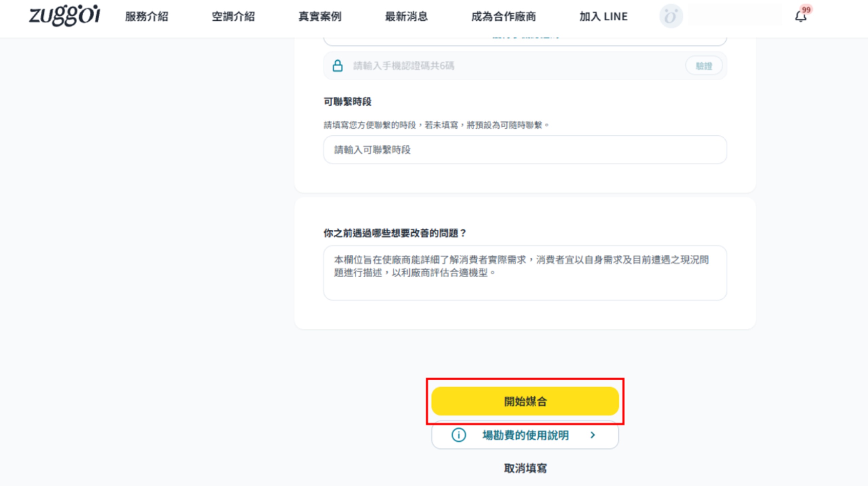Click the zuggoi logo
Viewport: 868px width, 486px height.
(64, 15)
